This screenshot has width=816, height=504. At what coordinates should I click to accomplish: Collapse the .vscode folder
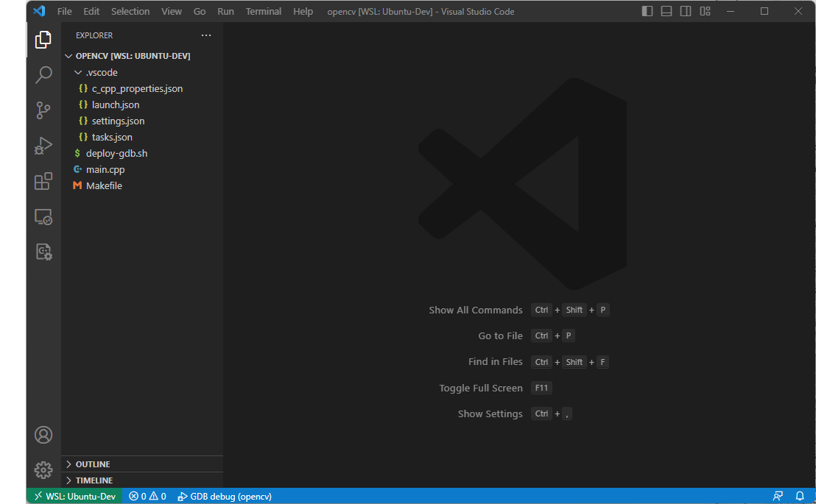click(142, 72)
